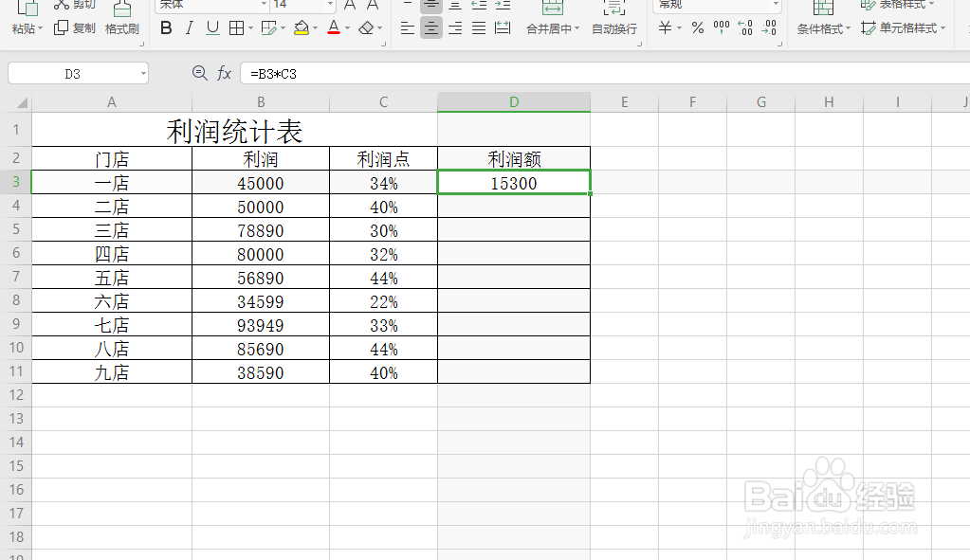This screenshot has width=970, height=560.
Task: Select header cell 利润额
Action: 514,159
